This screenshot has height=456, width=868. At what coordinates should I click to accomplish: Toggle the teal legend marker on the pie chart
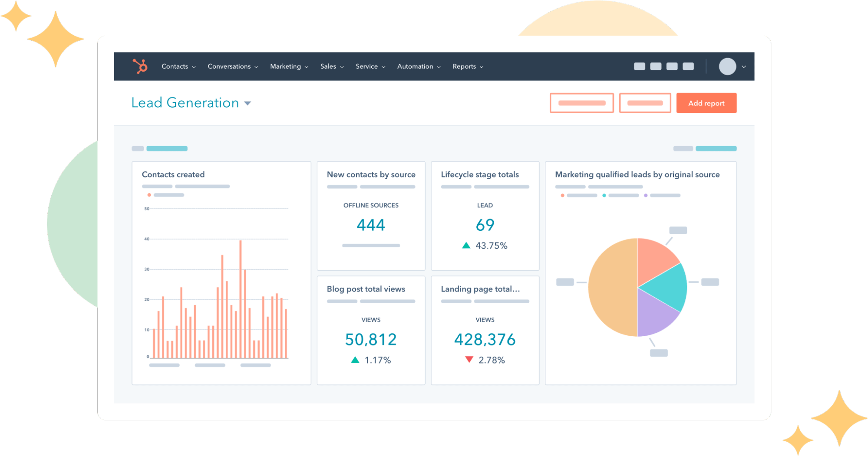pyautogui.click(x=604, y=195)
